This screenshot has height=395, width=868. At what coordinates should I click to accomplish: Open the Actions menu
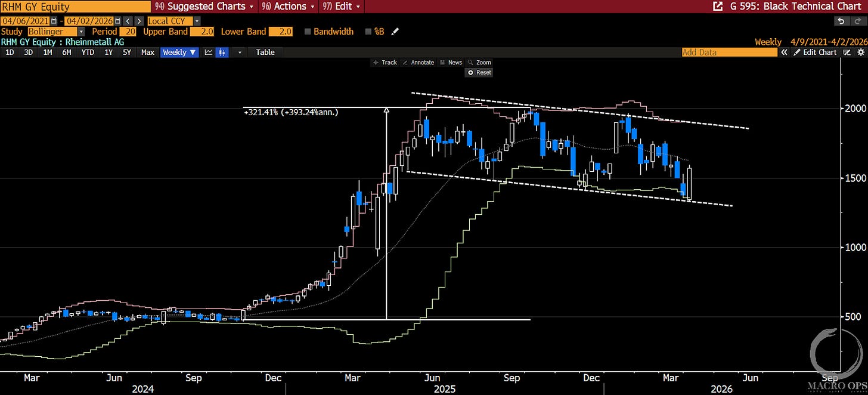[289, 7]
